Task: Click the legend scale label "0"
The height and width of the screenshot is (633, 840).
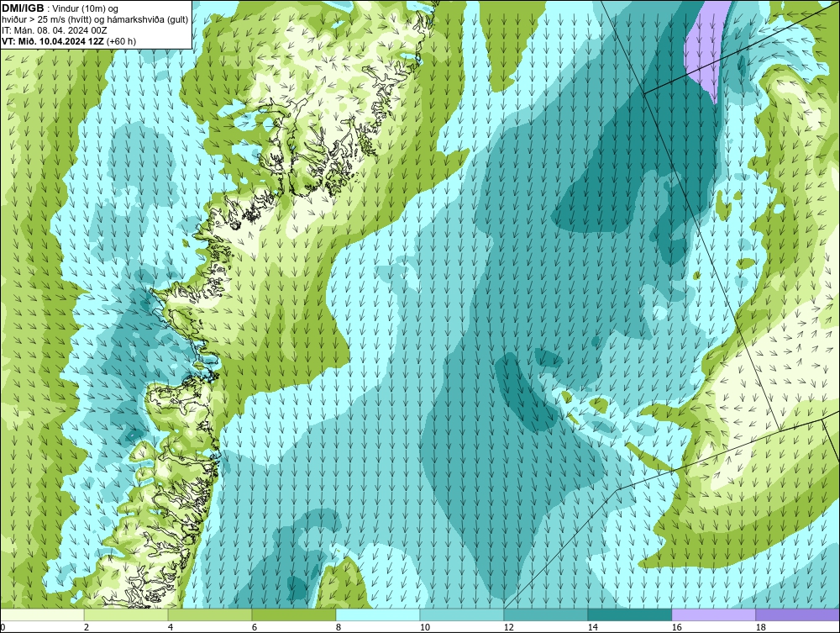Action: 3,627
